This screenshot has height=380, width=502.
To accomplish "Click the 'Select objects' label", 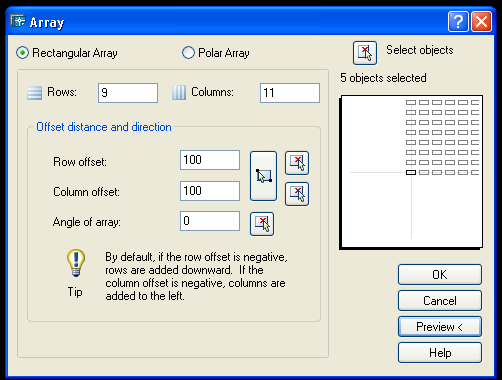I will (x=420, y=50).
